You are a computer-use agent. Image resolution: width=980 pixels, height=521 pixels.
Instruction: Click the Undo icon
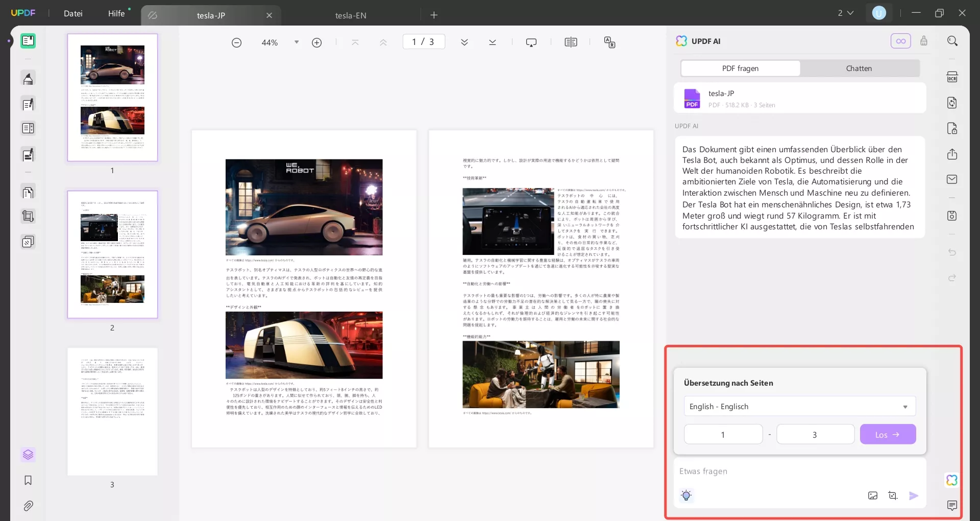point(952,252)
